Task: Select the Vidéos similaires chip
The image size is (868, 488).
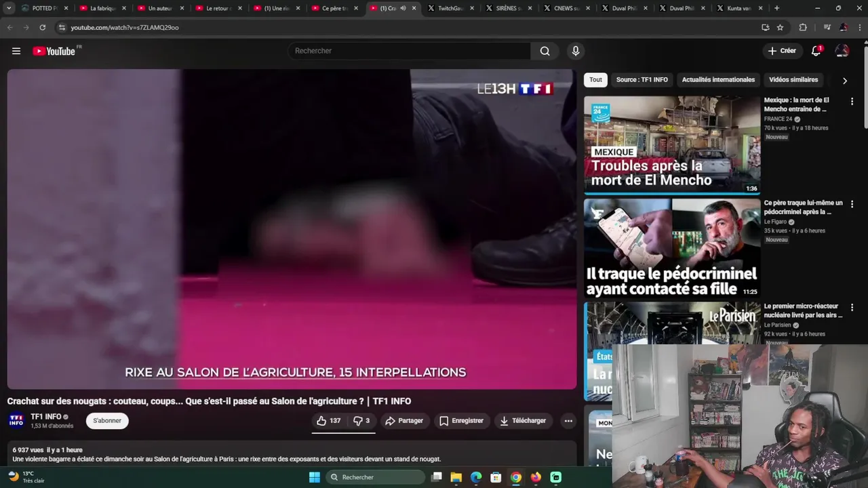Action: click(793, 80)
